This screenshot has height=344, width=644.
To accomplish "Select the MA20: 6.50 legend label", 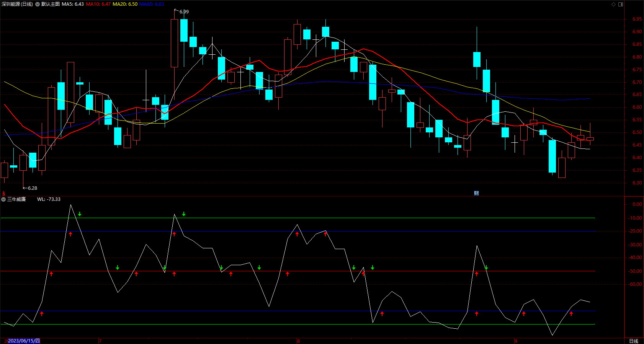I will 125,4.
